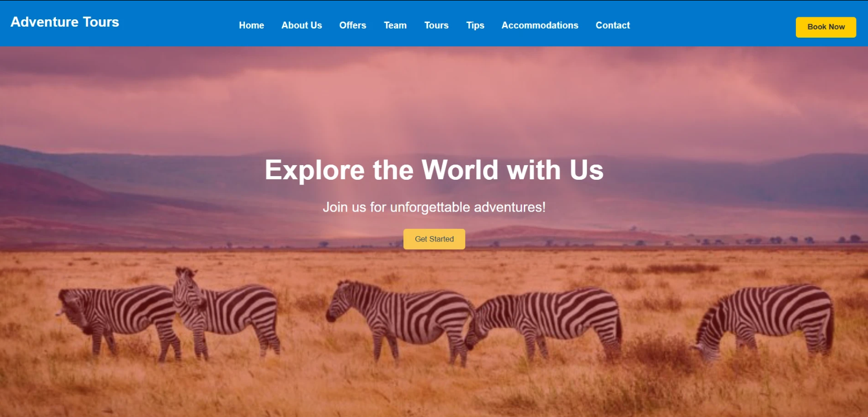Click the Adventure Tours logo

[x=65, y=22]
